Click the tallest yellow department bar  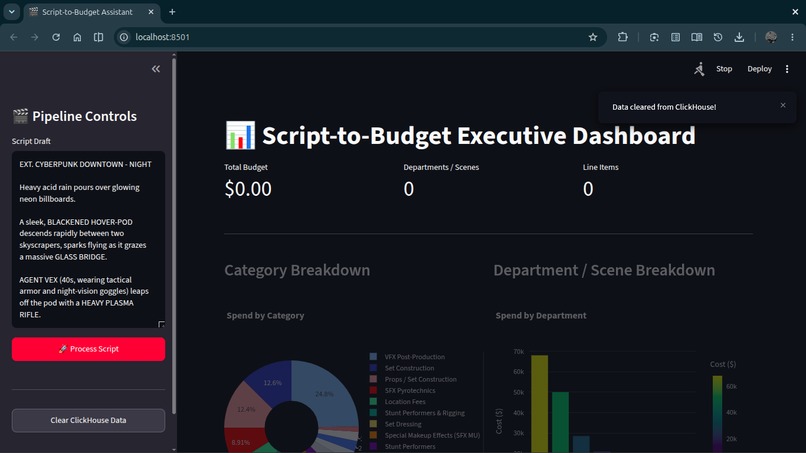click(x=539, y=404)
